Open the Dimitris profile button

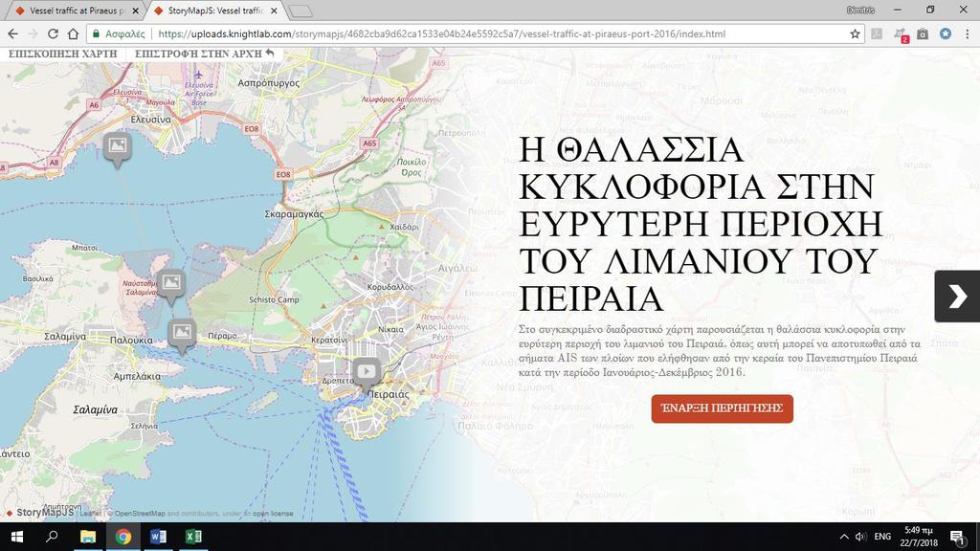click(x=860, y=10)
